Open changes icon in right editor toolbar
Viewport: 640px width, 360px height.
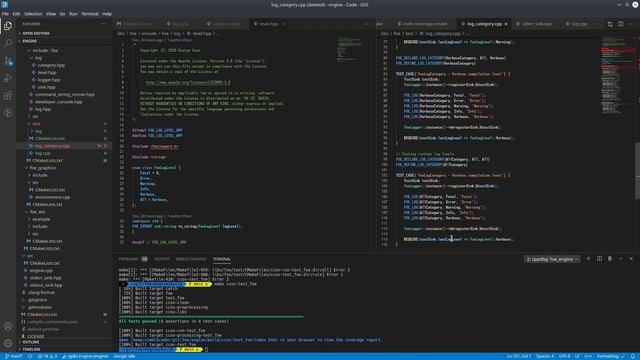610,24
